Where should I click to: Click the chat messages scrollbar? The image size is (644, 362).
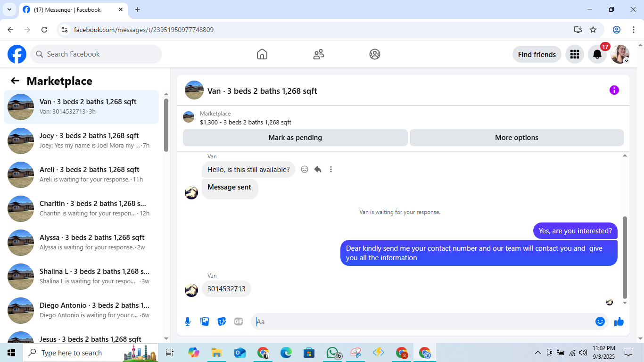tap(625, 257)
